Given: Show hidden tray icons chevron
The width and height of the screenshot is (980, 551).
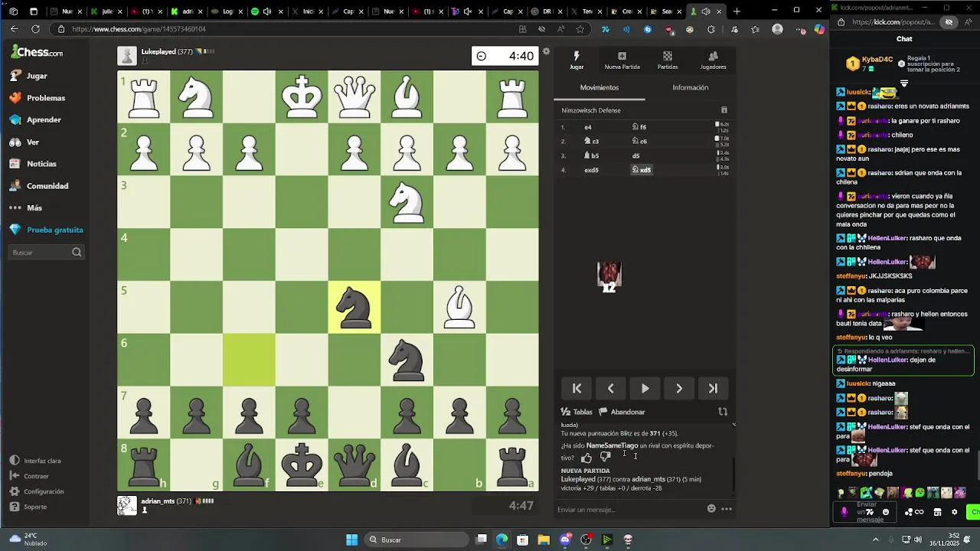Looking at the screenshot, I should pos(876,540).
